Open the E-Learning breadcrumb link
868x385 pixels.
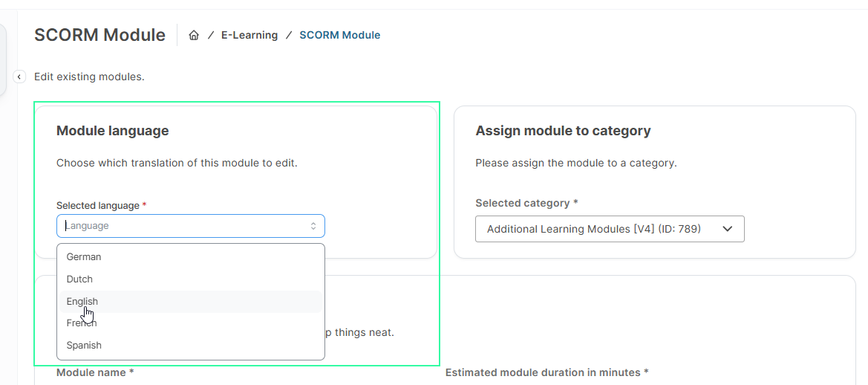coord(249,35)
